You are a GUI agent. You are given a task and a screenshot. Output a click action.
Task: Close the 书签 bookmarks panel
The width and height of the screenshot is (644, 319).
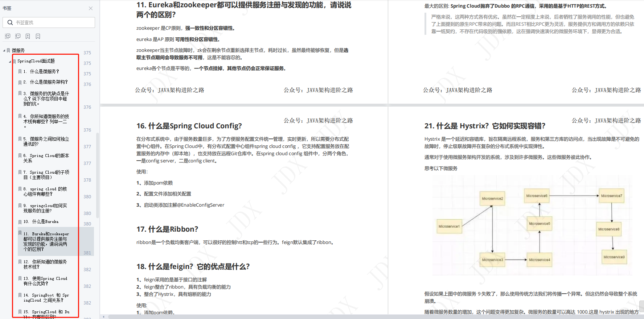[91, 8]
